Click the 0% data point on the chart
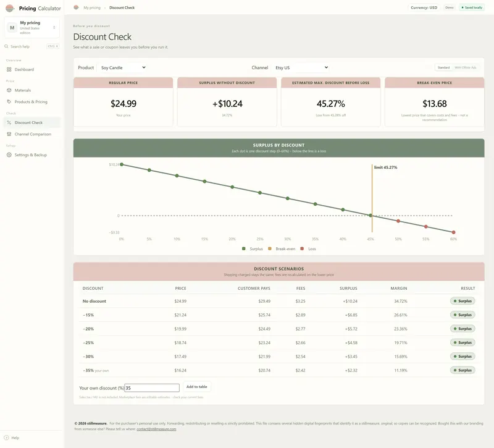 coord(122,164)
